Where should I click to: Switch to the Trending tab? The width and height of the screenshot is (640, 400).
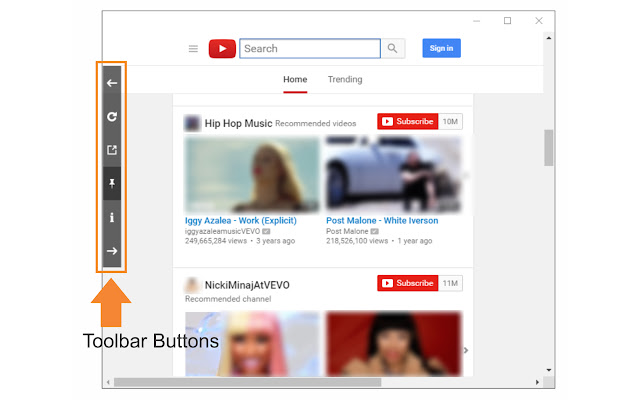(x=345, y=80)
